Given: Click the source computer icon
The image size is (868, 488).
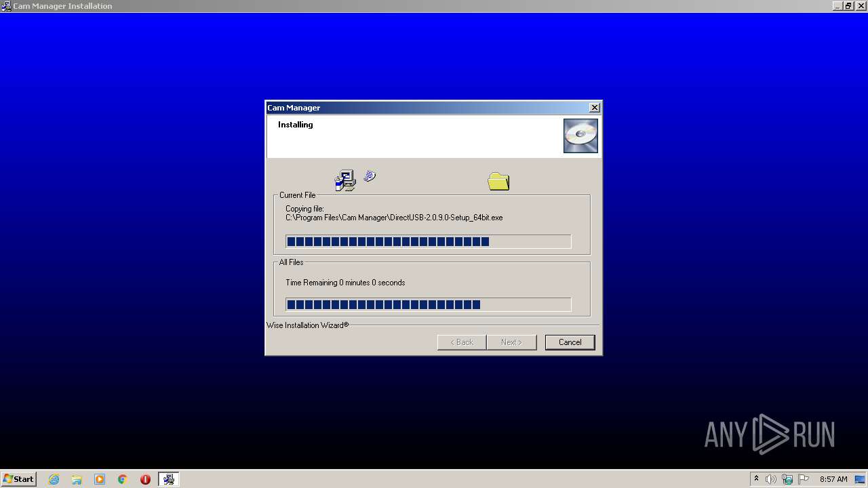Looking at the screenshot, I should tap(345, 180).
